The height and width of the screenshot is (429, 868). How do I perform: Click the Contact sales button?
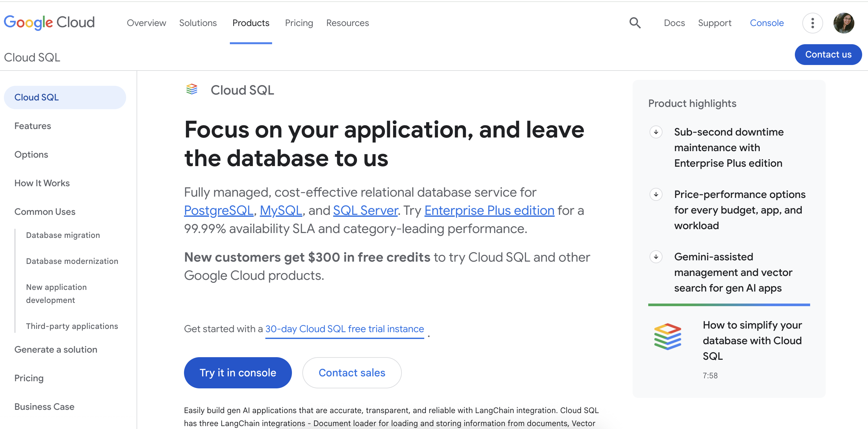(x=351, y=372)
